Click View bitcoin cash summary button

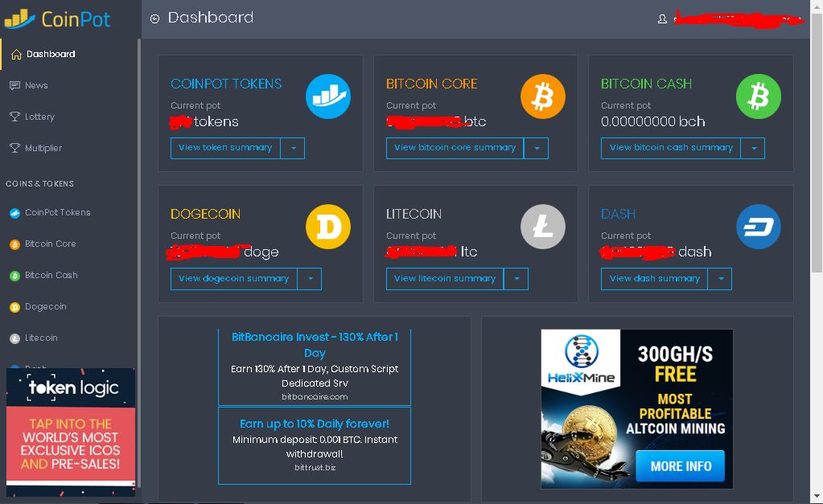click(671, 149)
